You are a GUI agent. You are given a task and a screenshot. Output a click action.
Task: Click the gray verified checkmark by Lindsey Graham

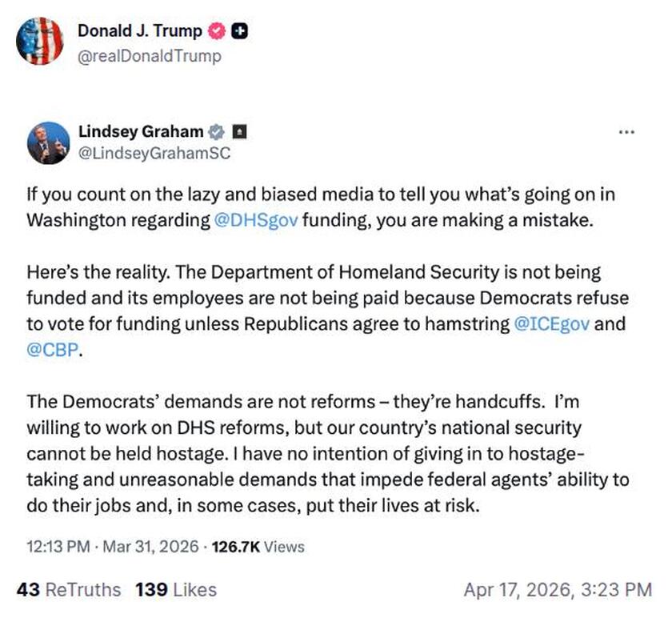pos(216,131)
